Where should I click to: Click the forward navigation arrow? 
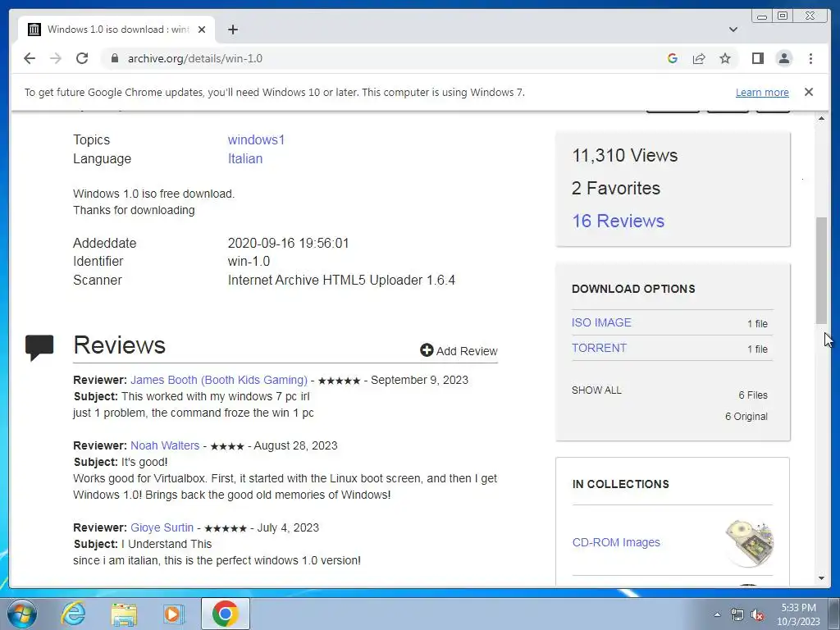[x=56, y=58]
